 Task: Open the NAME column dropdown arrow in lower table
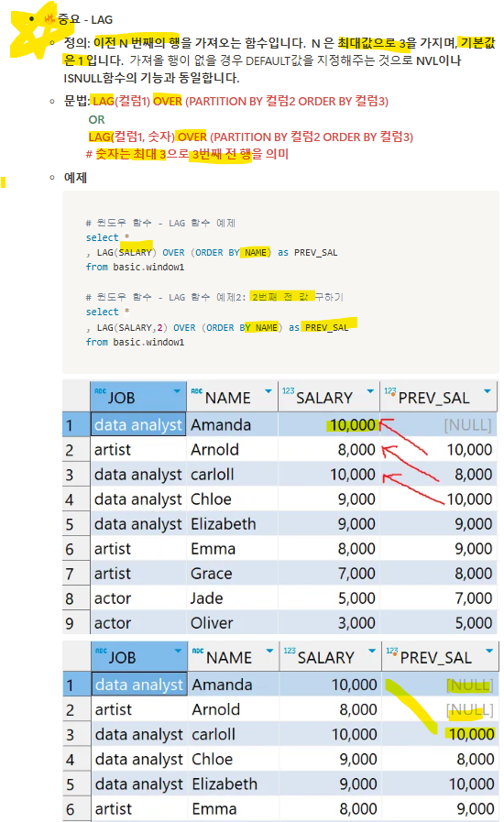click(x=269, y=651)
